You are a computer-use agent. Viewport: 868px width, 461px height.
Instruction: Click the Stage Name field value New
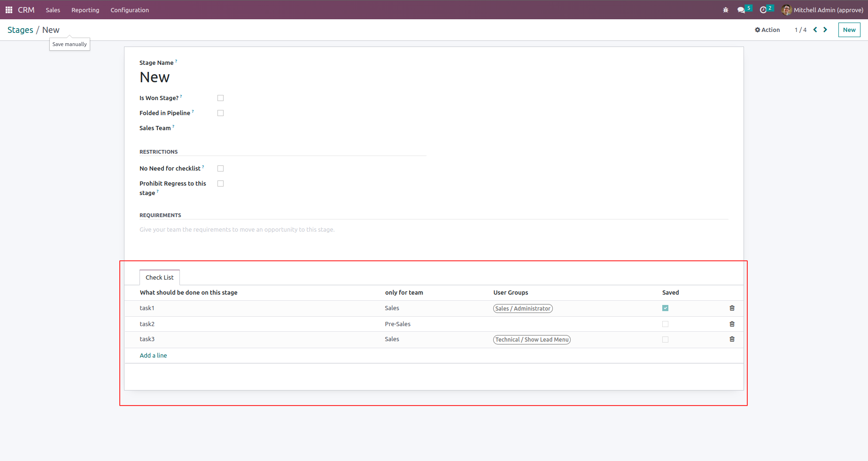click(x=155, y=78)
